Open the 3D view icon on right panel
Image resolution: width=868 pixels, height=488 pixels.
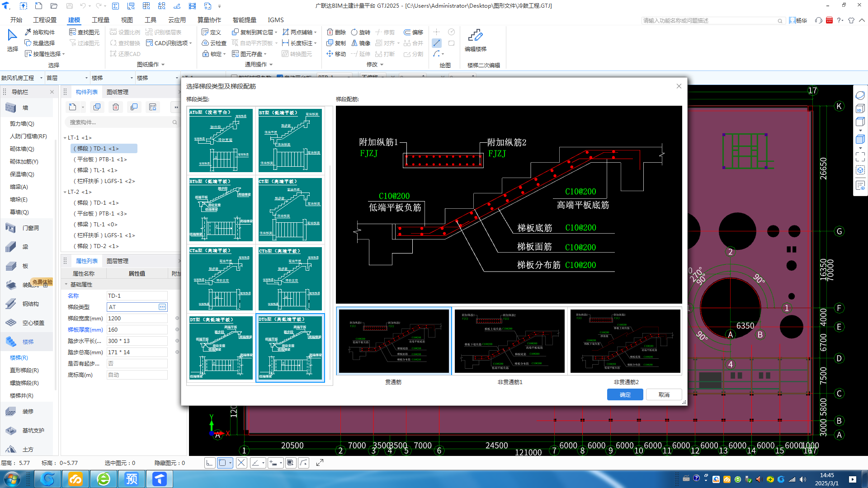click(x=860, y=109)
